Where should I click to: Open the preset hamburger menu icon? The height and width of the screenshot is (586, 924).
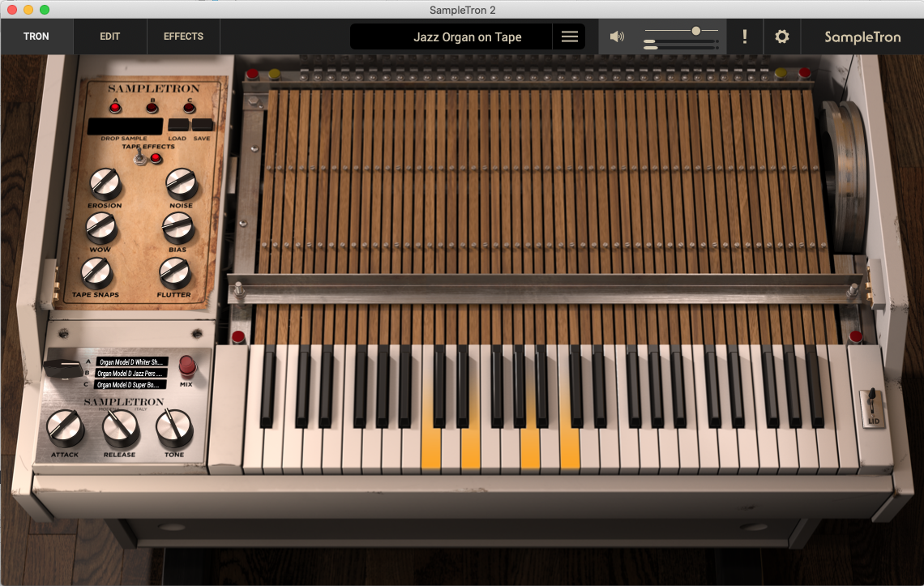tap(570, 36)
